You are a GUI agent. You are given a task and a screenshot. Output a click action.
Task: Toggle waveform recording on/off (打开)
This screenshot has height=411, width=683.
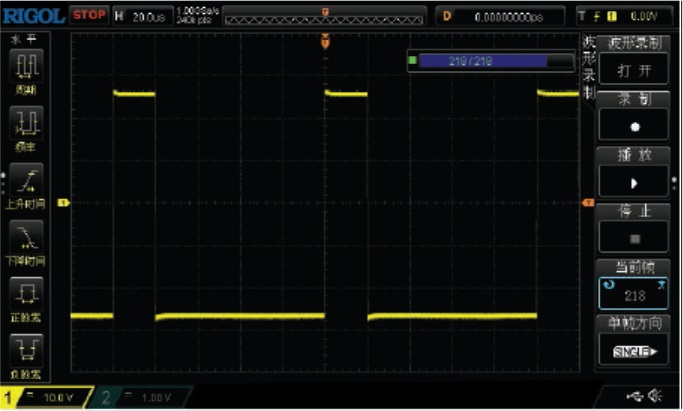coord(633,72)
